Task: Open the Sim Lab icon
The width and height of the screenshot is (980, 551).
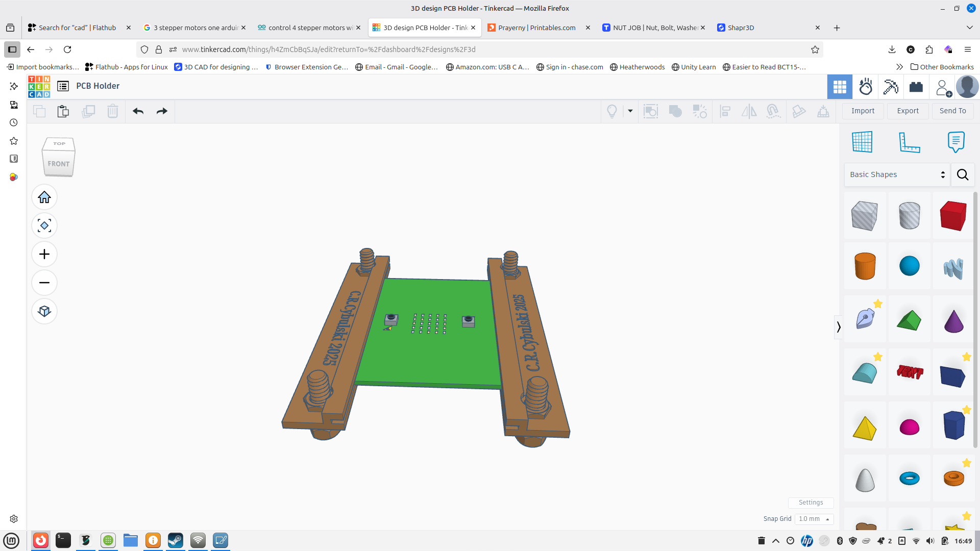Action: 865,87
